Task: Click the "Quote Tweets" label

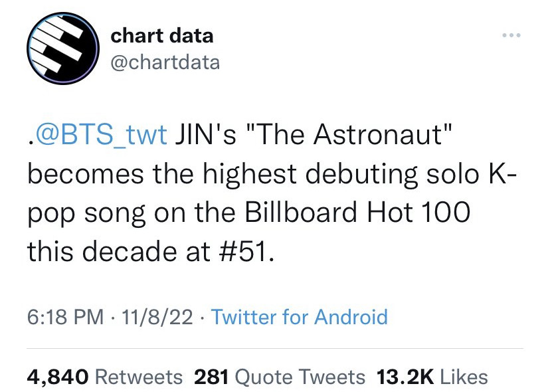Action: point(300,377)
